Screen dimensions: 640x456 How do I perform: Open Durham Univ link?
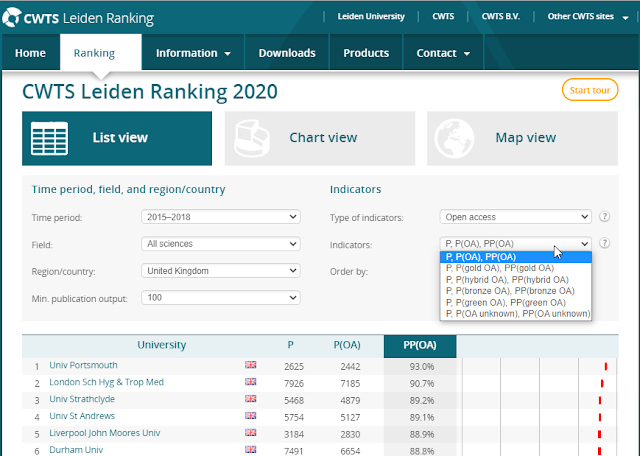(76, 450)
